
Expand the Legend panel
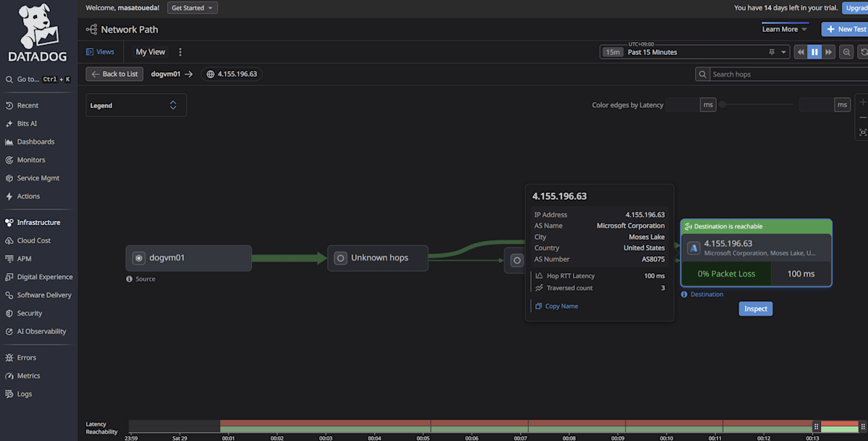click(136, 105)
